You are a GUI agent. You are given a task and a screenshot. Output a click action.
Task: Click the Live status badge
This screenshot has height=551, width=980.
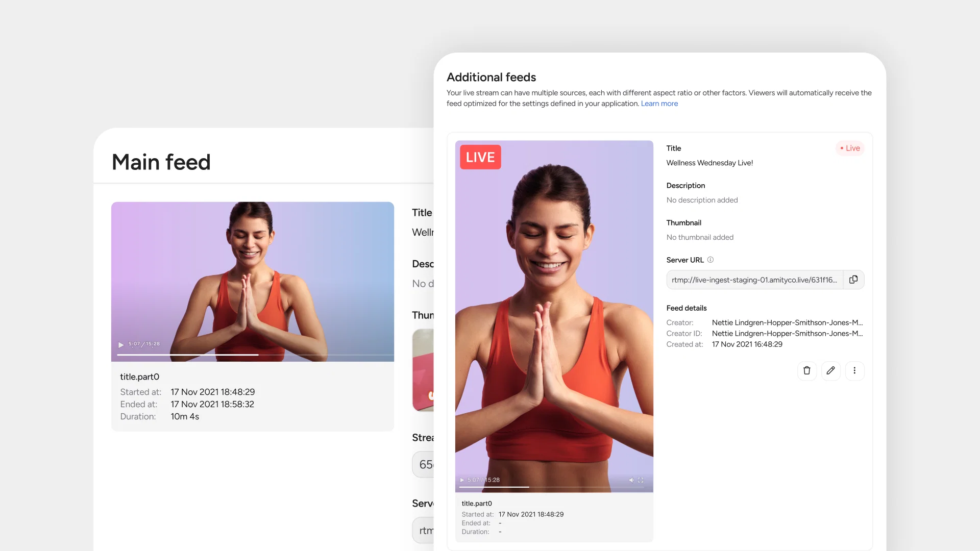850,148
